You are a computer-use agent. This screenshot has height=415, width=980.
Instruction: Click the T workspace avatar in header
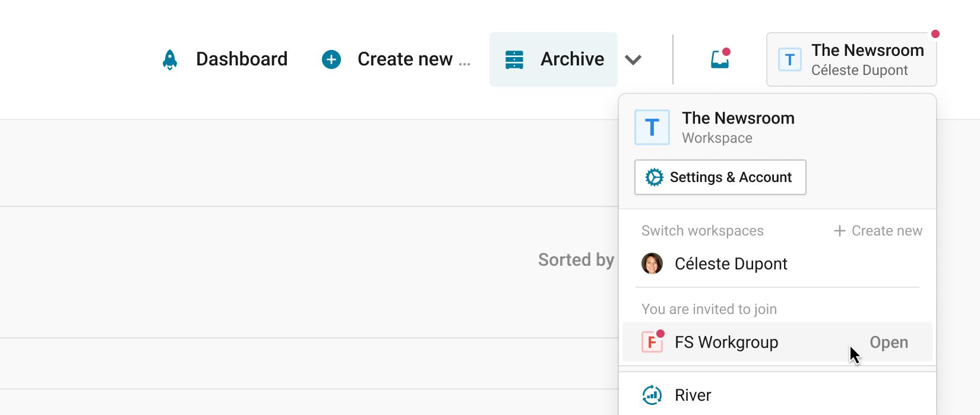click(790, 59)
